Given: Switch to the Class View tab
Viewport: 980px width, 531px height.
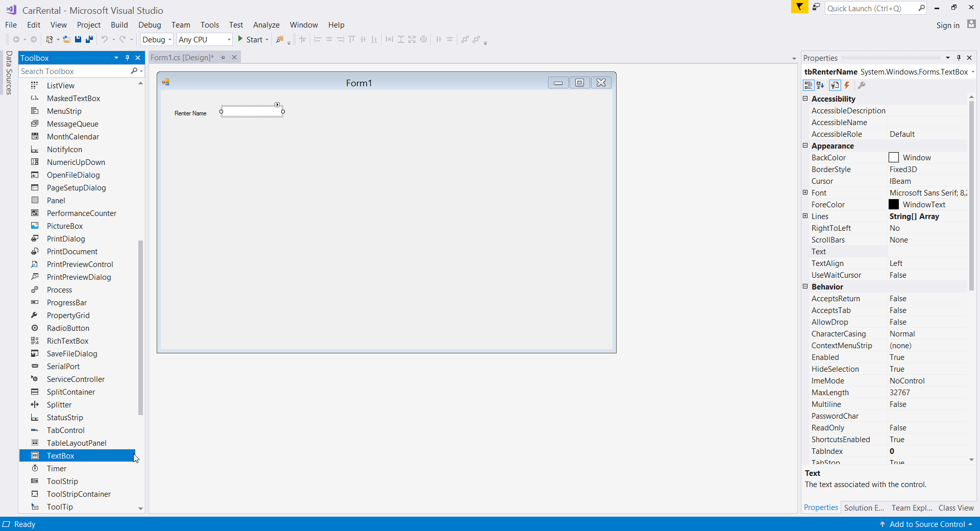Looking at the screenshot, I should [956, 508].
